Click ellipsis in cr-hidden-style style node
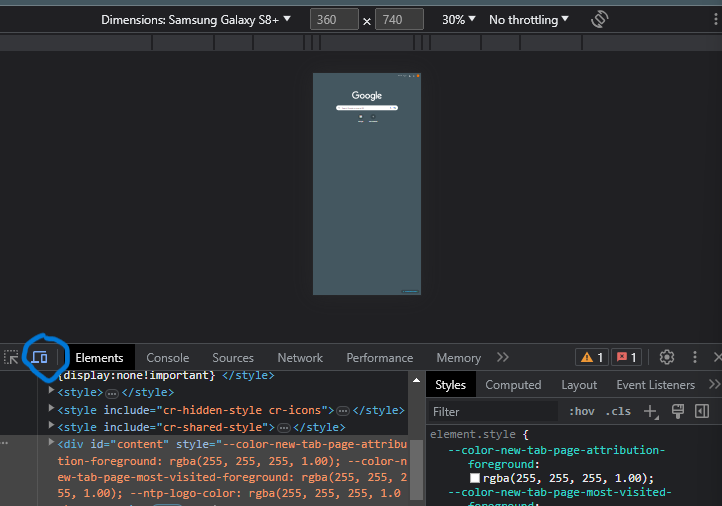 click(x=343, y=411)
